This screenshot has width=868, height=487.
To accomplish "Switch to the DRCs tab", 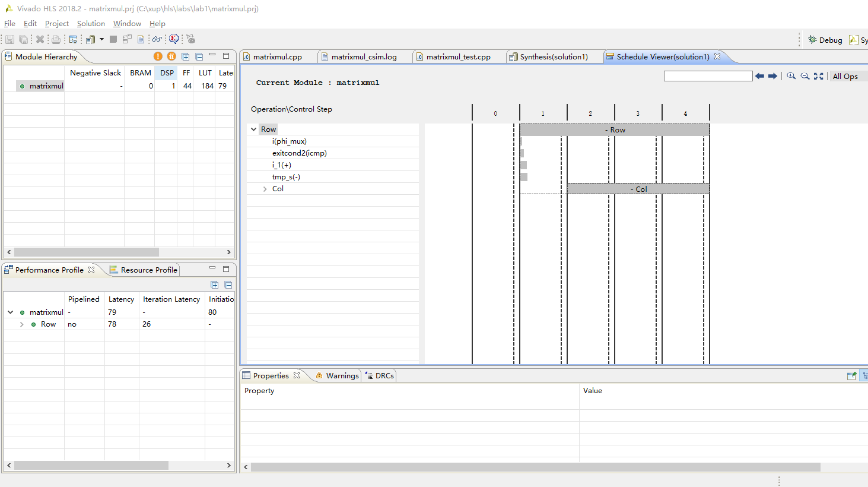I will tap(380, 375).
